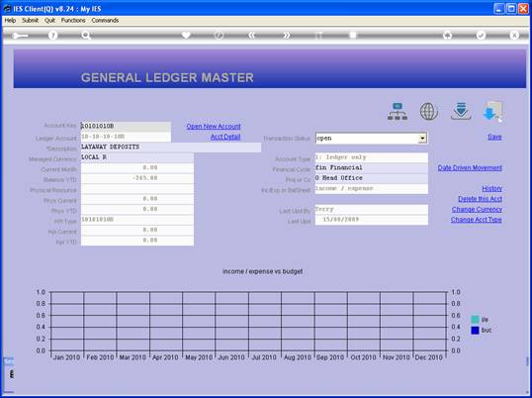The height and width of the screenshot is (398, 532).
Task: Click the globe icon
Action: click(x=429, y=112)
